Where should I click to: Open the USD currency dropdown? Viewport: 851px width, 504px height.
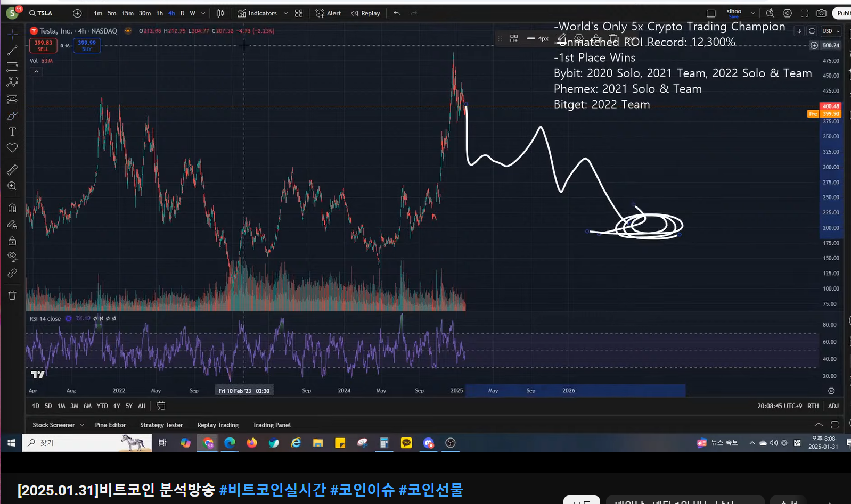tap(830, 31)
